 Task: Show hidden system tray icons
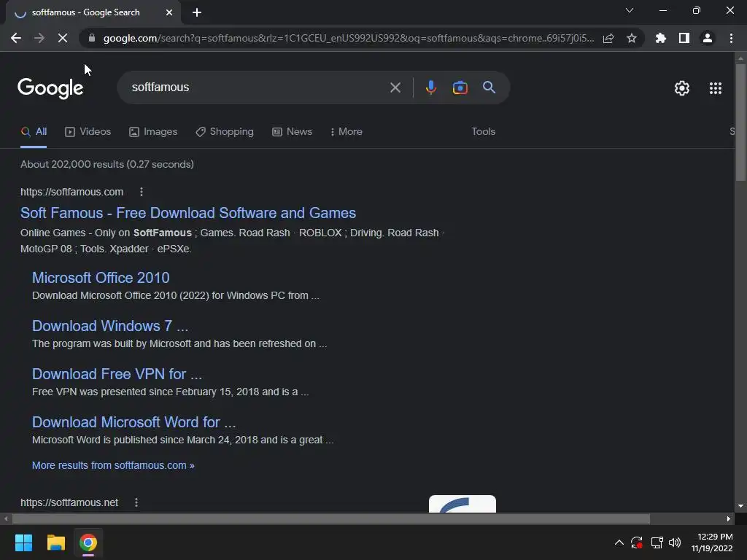click(619, 542)
